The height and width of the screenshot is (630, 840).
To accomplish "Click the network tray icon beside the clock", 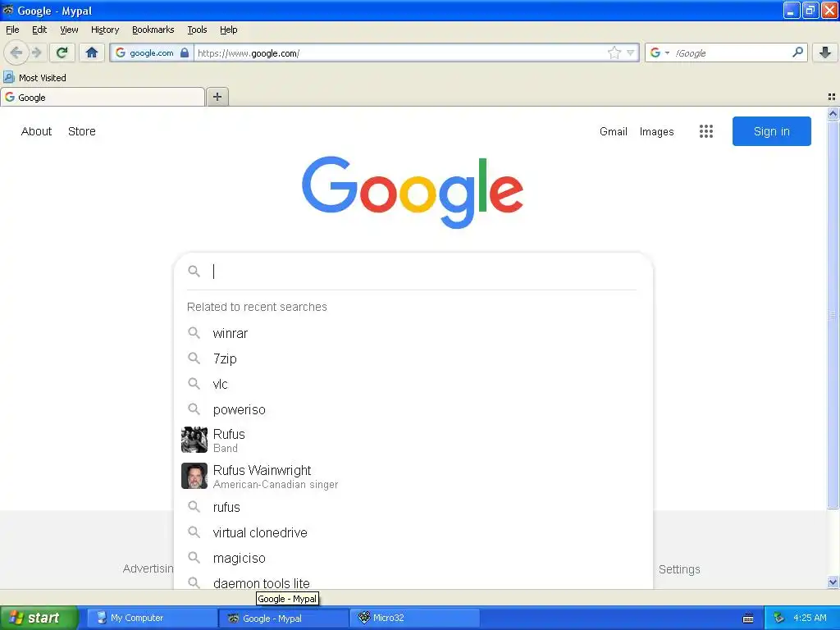I will [x=778, y=618].
